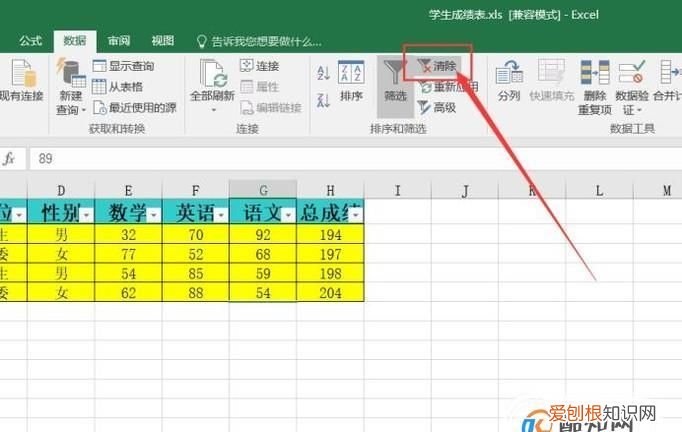Select column I header
The width and height of the screenshot is (682, 432).
pos(398,190)
